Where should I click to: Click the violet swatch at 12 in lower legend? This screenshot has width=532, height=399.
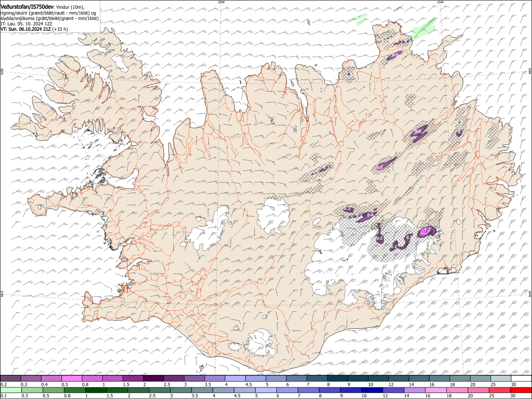pyautogui.click(x=393, y=390)
